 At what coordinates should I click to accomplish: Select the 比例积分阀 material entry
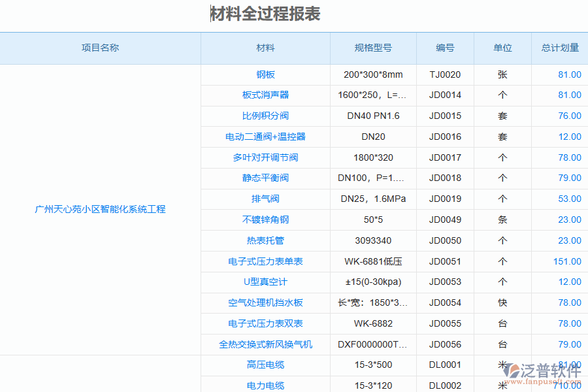(264, 116)
